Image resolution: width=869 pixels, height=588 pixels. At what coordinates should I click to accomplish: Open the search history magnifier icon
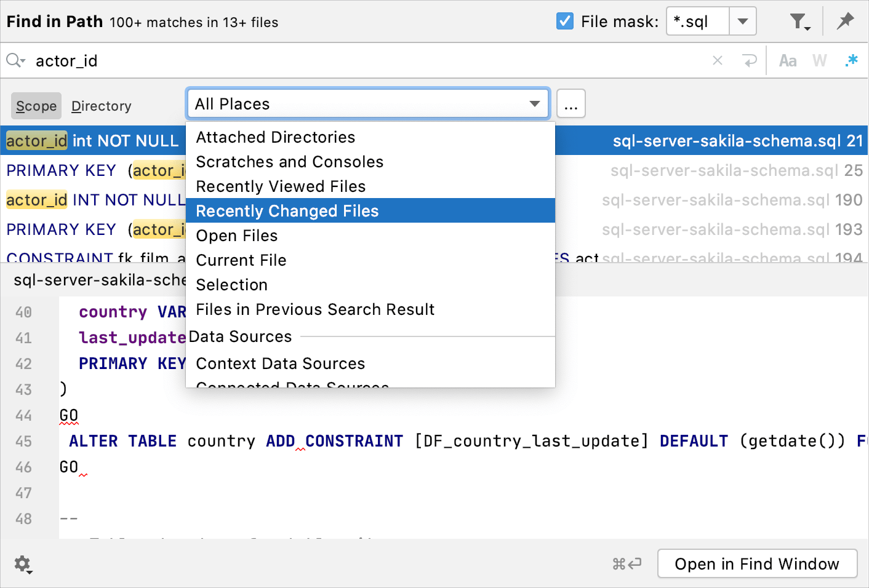click(15, 60)
